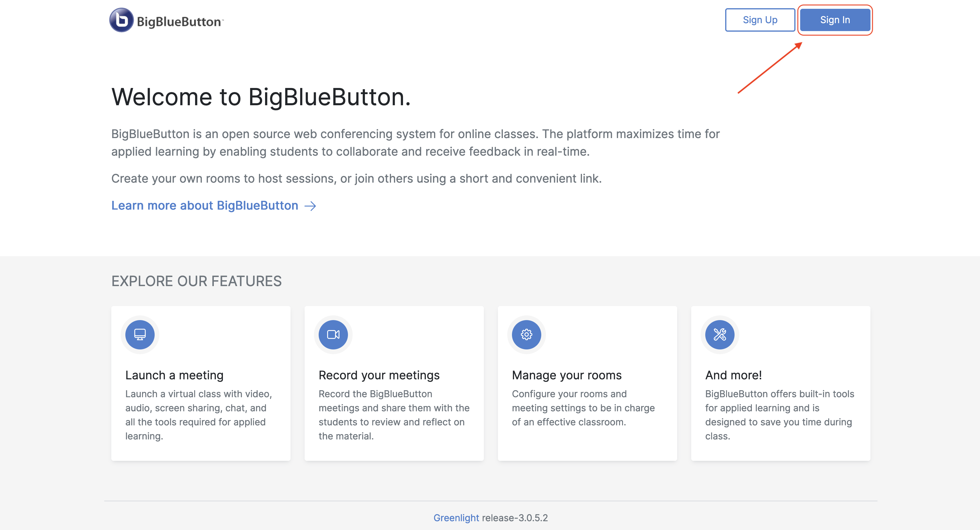980x530 pixels.
Task: Select the Record your meetings card
Action: click(x=394, y=383)
